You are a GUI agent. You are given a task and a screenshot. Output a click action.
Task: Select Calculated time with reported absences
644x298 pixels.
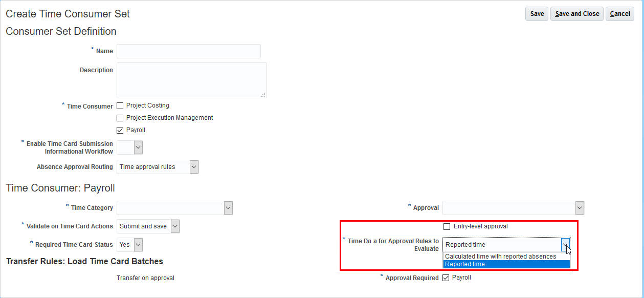(x=500, y=257)
